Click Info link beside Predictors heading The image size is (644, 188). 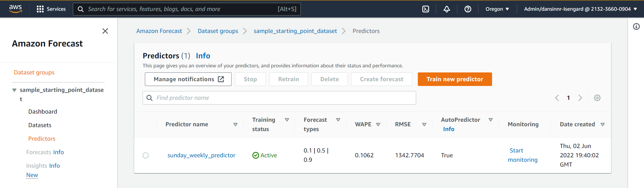(x=203, y=56)
